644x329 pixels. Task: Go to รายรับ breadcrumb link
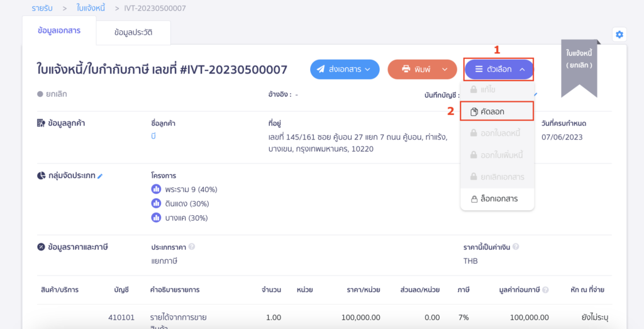43,8
